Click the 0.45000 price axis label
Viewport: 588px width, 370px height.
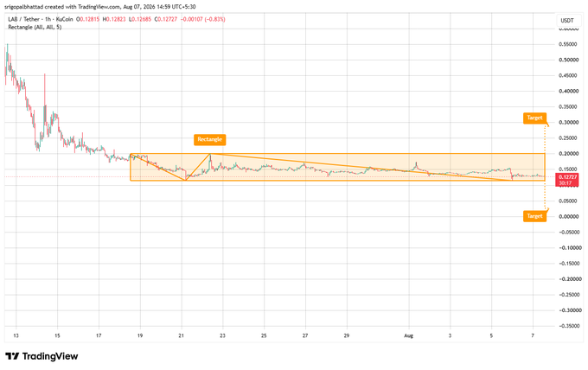pos(568,76)
